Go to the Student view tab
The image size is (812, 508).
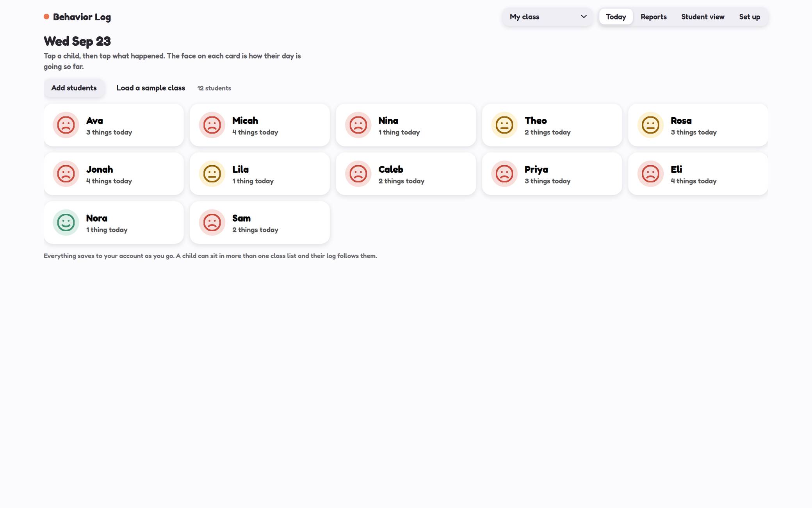[703, 17]
